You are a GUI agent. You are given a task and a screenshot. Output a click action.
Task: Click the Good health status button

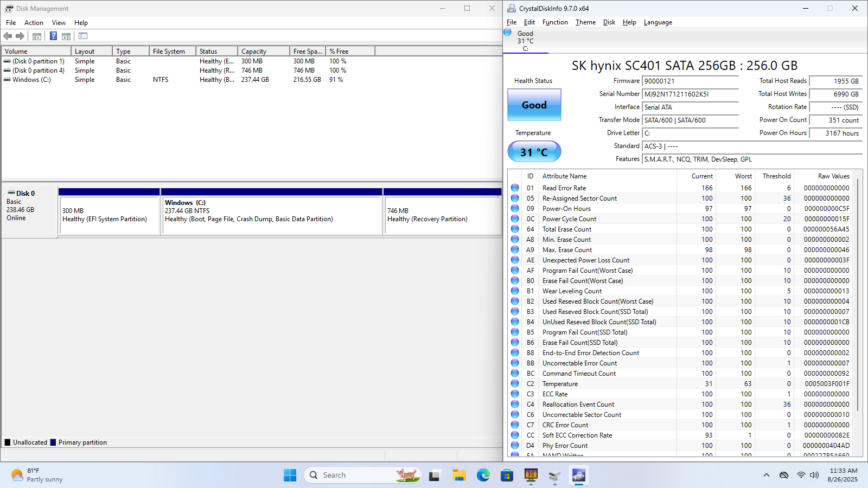point(534,105)
